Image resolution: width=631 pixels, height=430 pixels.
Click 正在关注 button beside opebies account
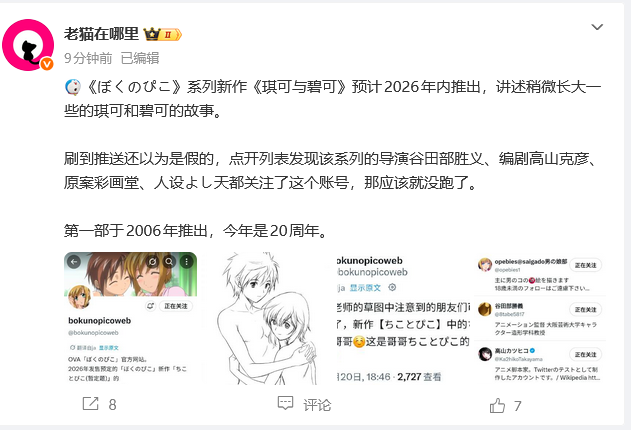point(586,265)
